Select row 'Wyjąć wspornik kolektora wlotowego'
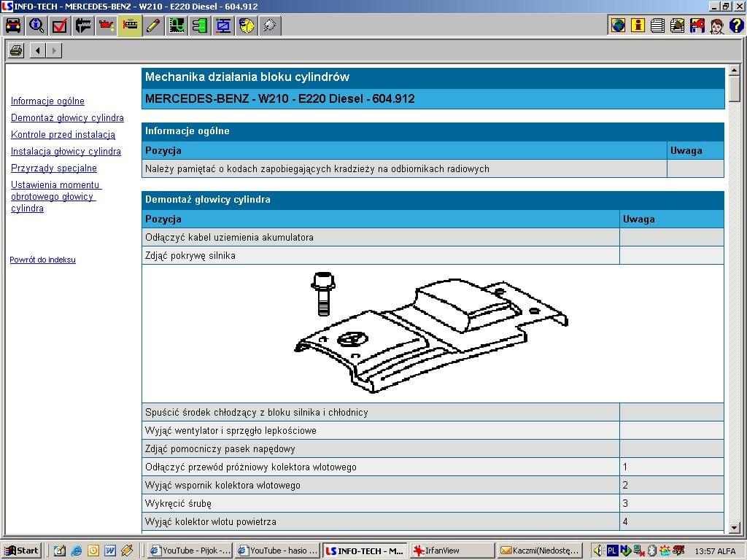 (x=433, y=485)
